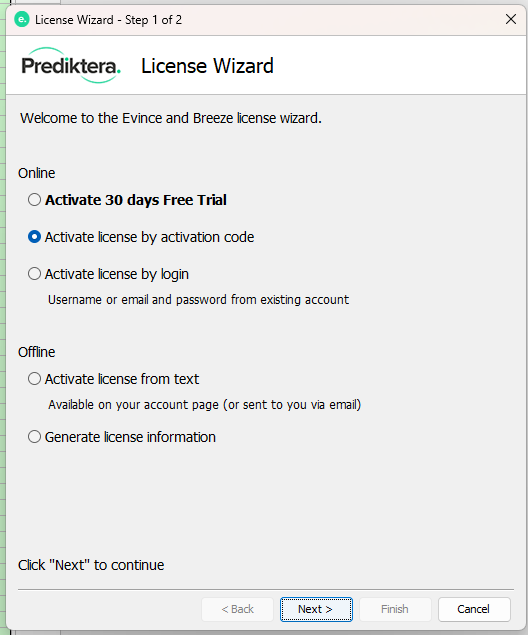Click the License Wizard Step 1 of 2 title
This screenshot has height=635, width=528.
point(108,20)
